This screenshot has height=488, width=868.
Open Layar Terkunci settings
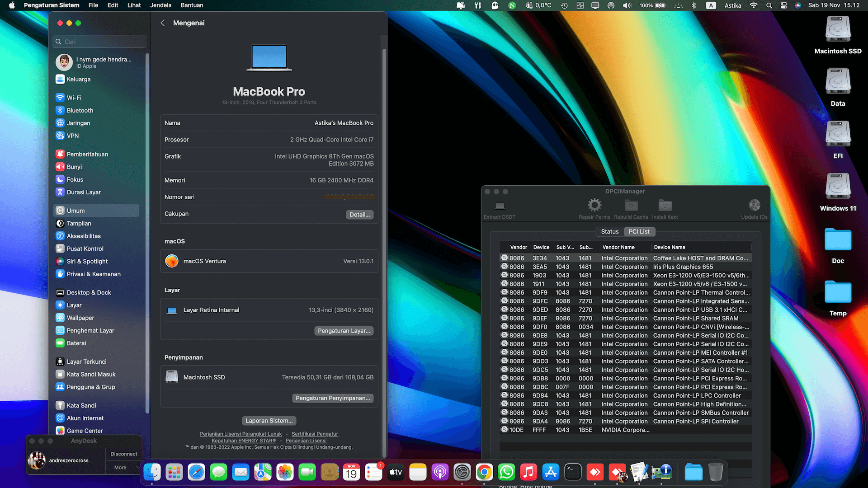[x=96, y=361]
